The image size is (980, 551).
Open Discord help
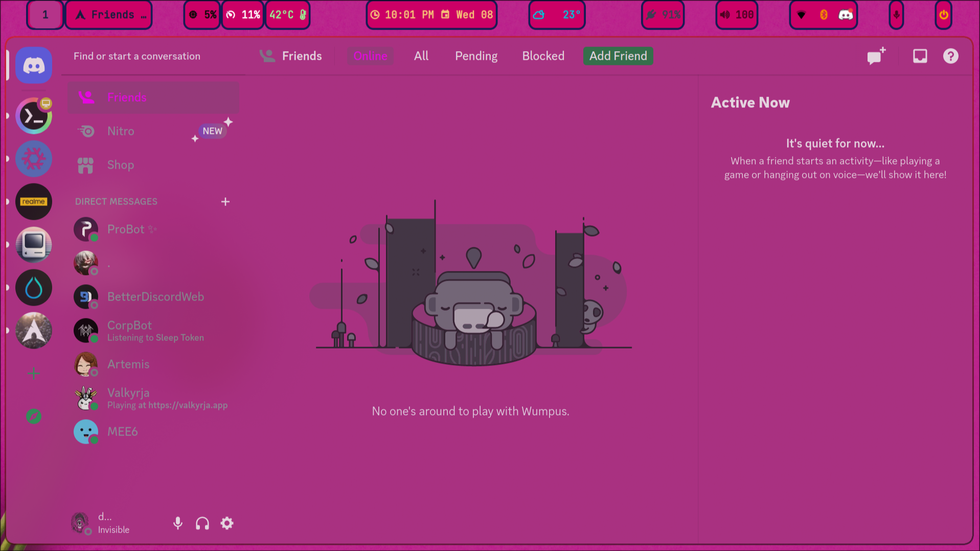point(950,56)
